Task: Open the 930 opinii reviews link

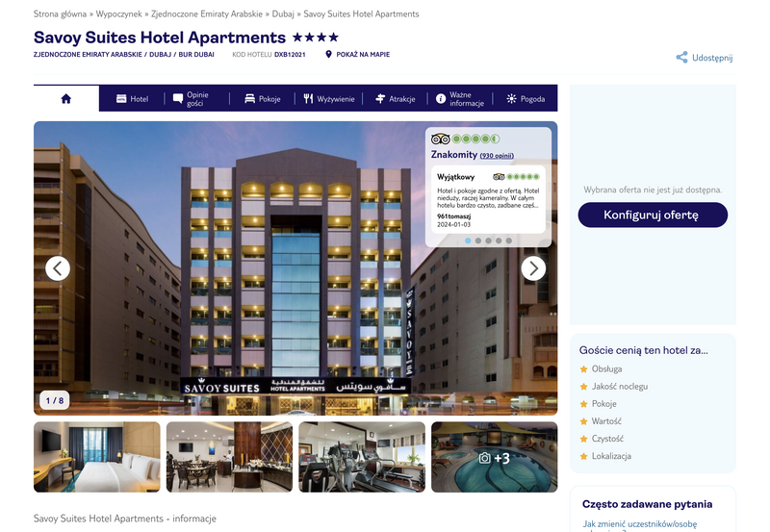Action: (497, 156)
